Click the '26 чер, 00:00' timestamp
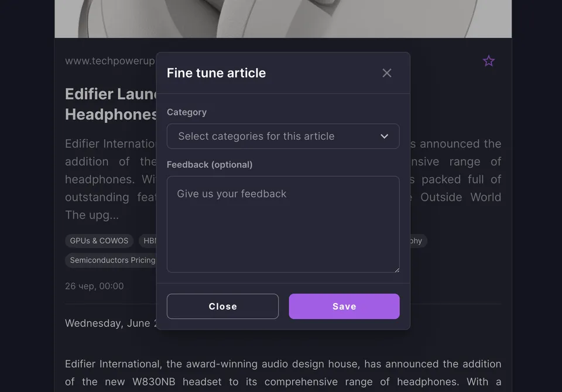Screen dimensions: 562x392 point(94,286)
